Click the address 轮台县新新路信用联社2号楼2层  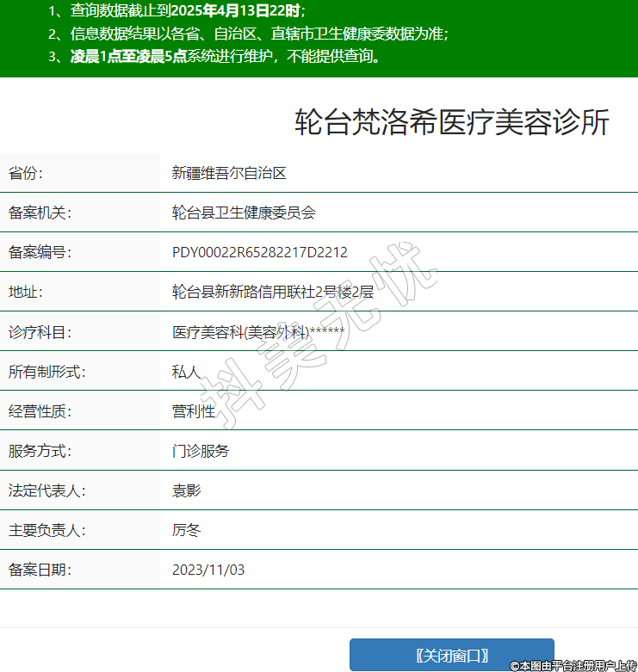pos(272,292)
